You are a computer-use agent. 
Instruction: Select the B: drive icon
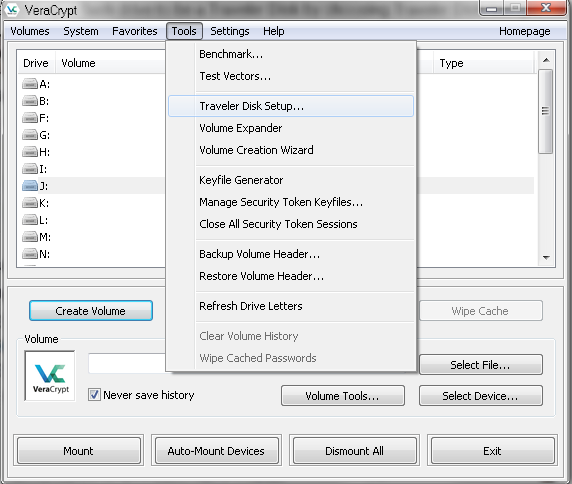(30, 101)
